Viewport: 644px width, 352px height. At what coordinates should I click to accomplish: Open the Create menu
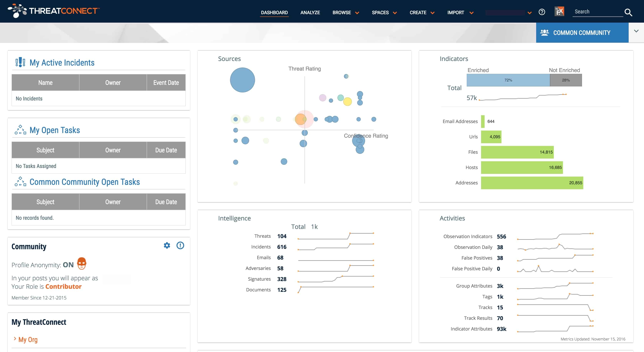tap(418, 12)
